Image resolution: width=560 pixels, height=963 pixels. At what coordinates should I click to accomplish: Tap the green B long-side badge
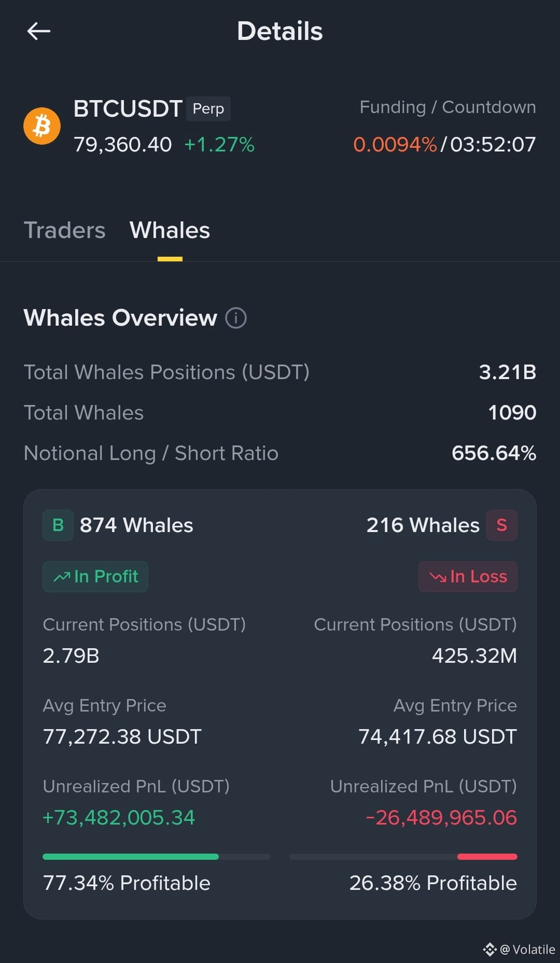pyautogui.click(x=58, y=525)
